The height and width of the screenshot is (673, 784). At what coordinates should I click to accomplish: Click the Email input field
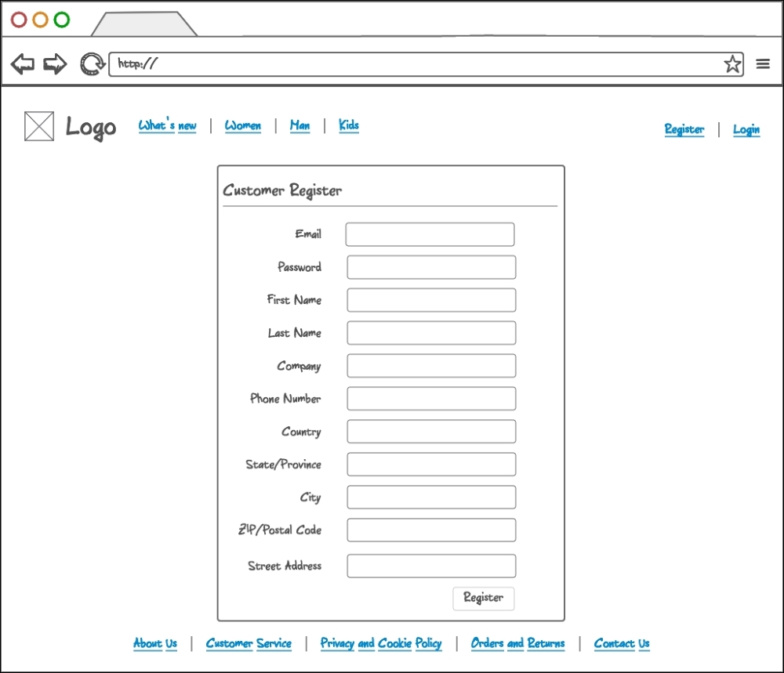pyautogui.click(x=430, y=233)
